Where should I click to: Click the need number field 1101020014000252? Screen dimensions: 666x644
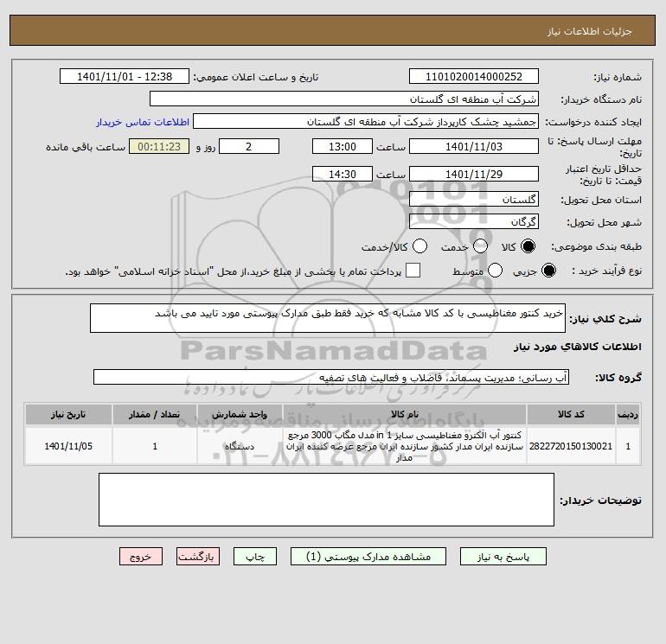(474, 76)
